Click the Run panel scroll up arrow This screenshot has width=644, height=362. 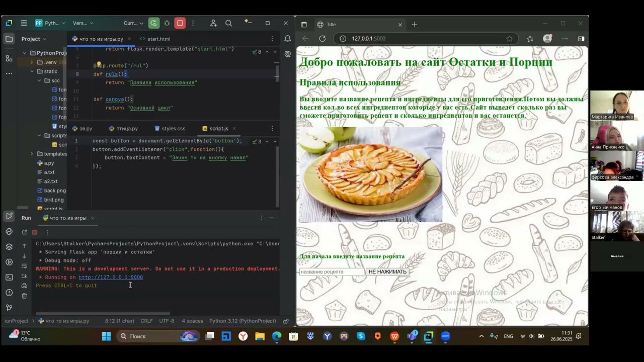coord(24,246)
